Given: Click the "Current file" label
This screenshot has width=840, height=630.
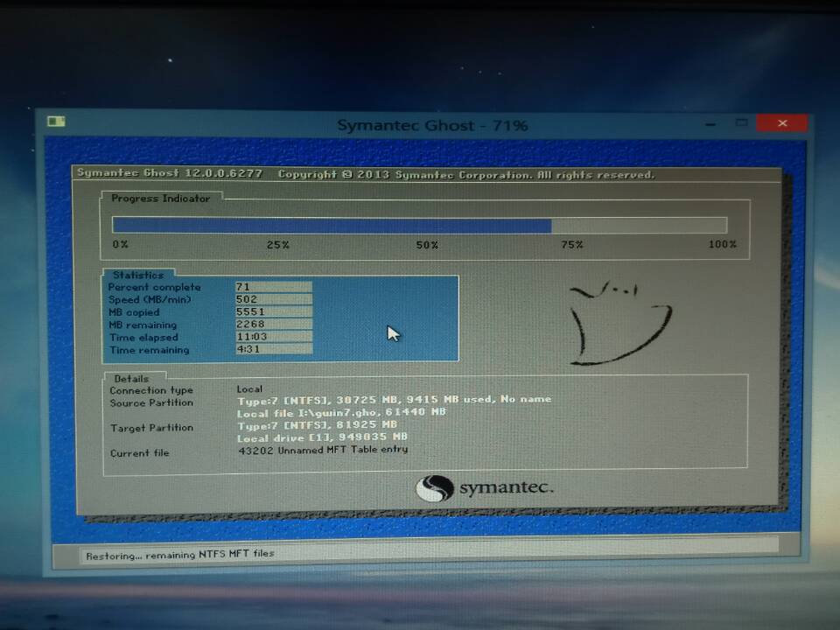Looking at the screenshot, I should tap(140, 453).
